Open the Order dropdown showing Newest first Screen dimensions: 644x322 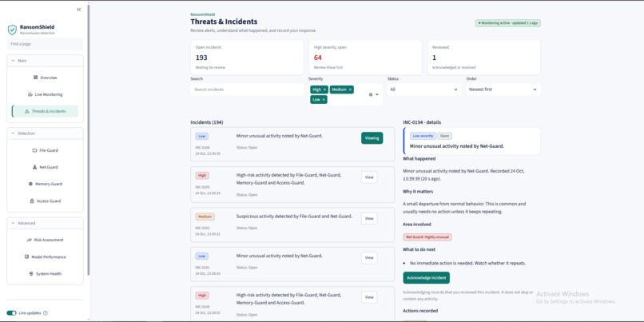coord(503,89)
